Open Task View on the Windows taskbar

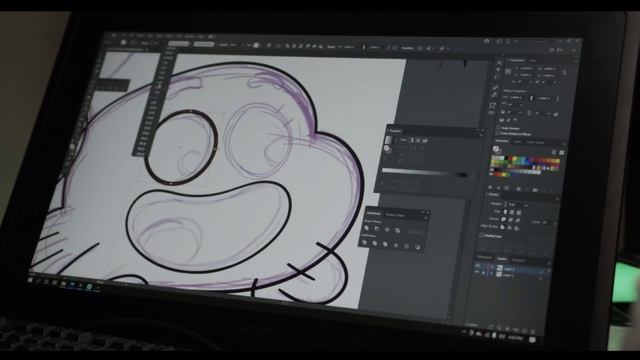[x=46, y=282]
